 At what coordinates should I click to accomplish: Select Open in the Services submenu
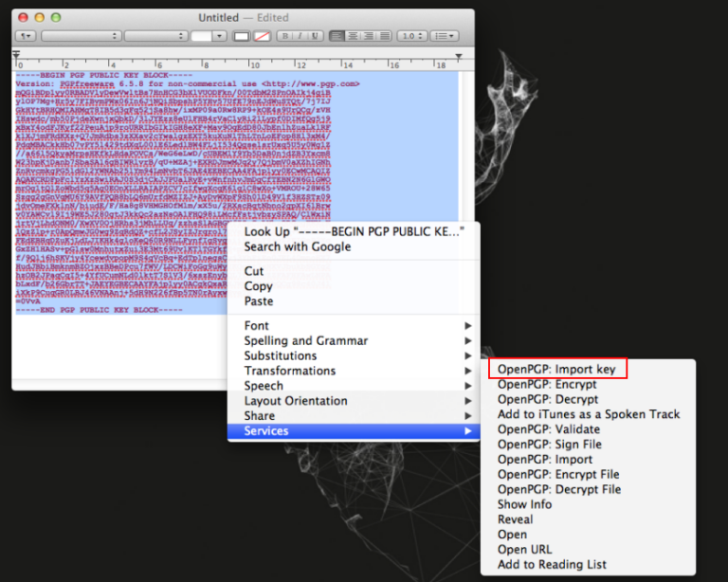[588, 535]
